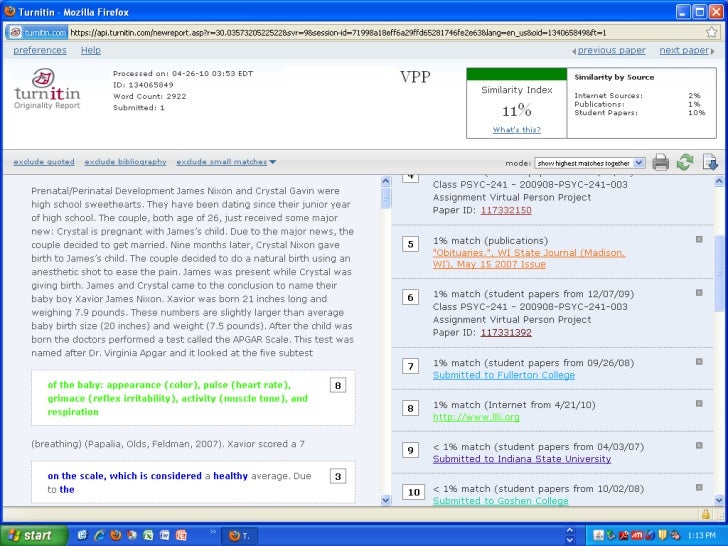Exclude source 7 Fullerton College match

click(699, 361)
